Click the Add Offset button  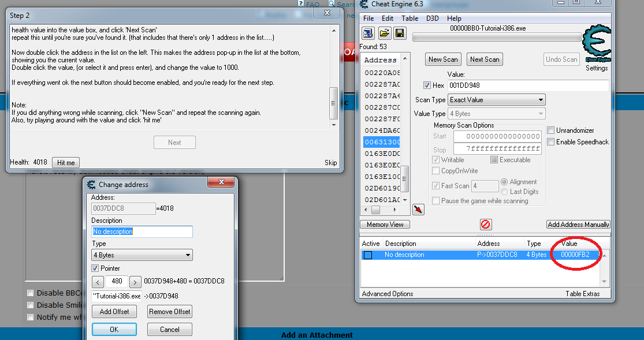(x=114, y=312)
